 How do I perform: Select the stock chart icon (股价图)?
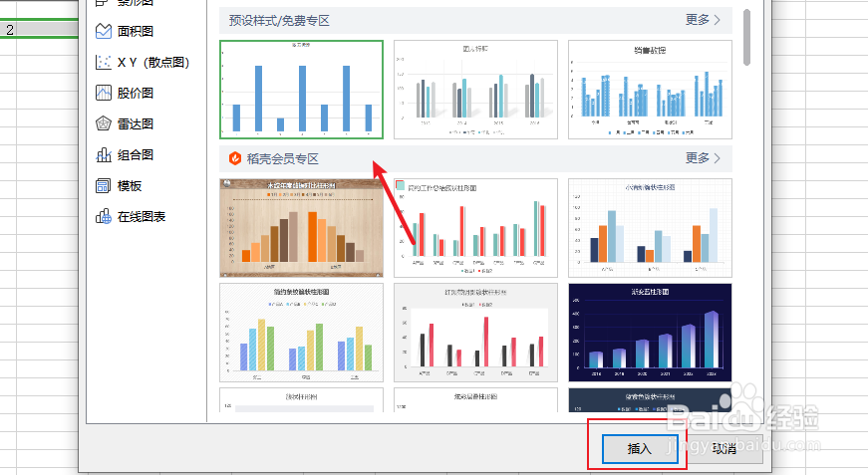104,93
